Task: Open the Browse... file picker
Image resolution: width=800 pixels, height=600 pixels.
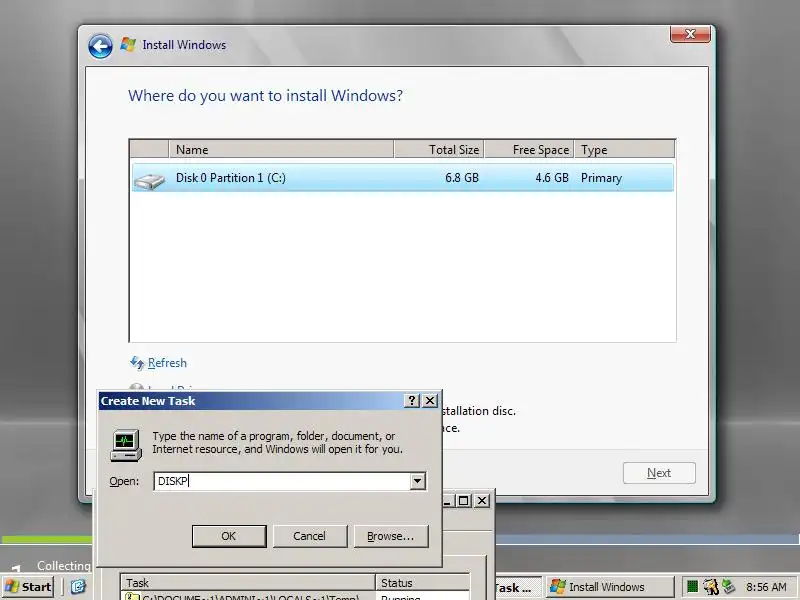Action: [391, 536]
